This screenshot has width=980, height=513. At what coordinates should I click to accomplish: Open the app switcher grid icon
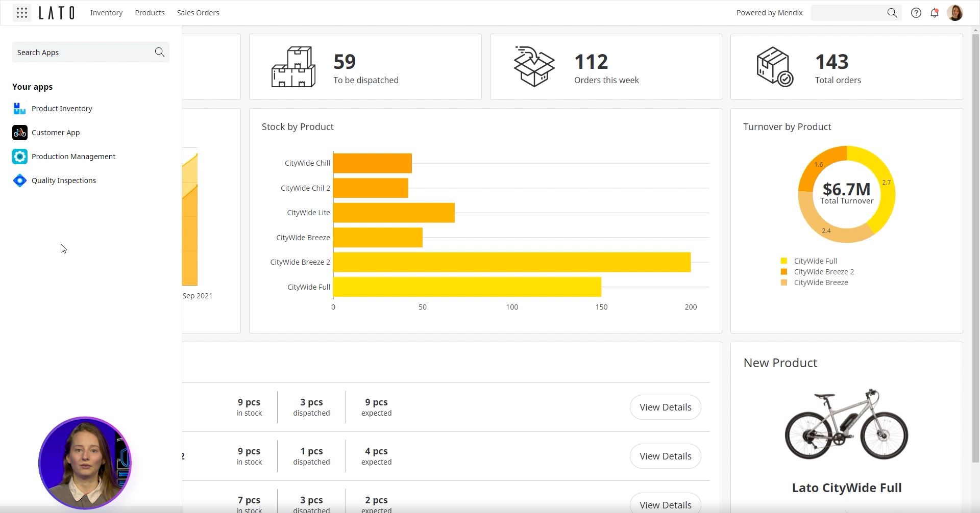click(x=21, y=13)
